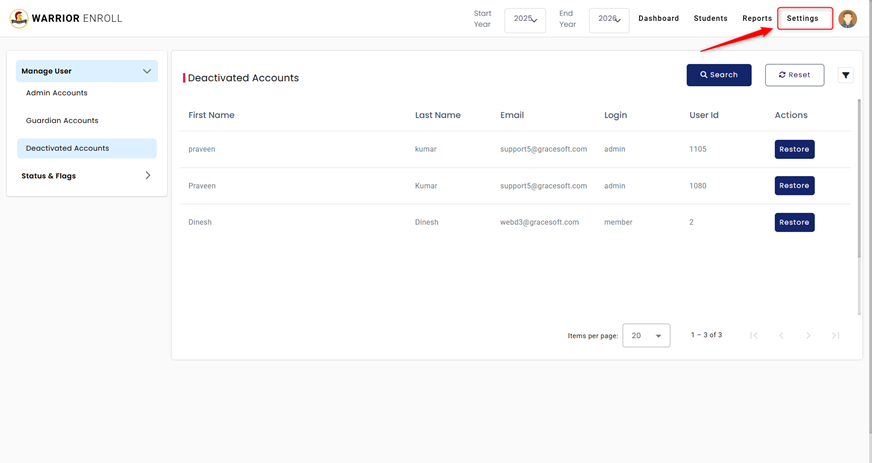Open the Students menu item

click(710, 19)
